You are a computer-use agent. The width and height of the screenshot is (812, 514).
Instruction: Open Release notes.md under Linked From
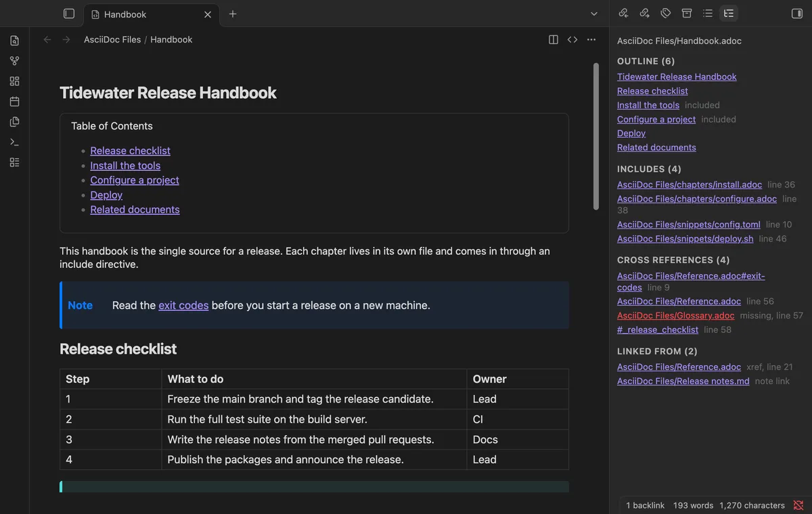point(683,381)
